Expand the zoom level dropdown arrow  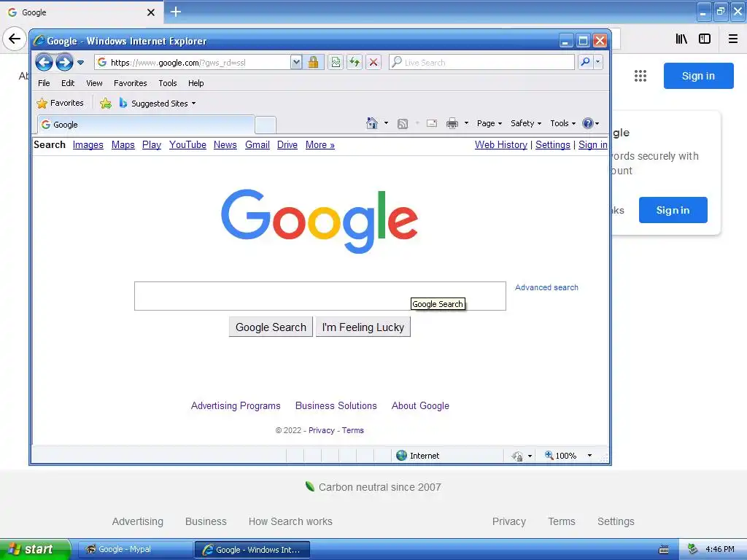(589, 456)
